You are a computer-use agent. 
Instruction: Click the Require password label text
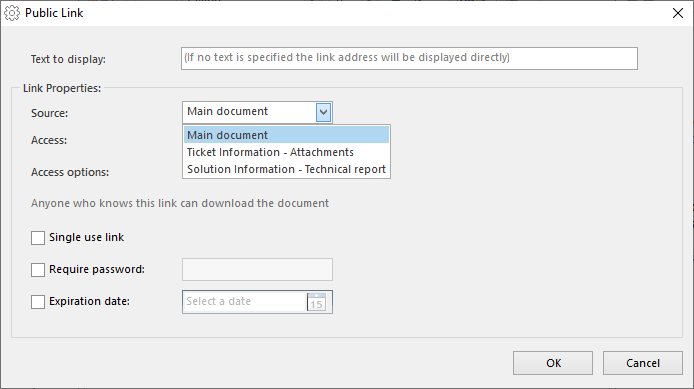point(97,269)
